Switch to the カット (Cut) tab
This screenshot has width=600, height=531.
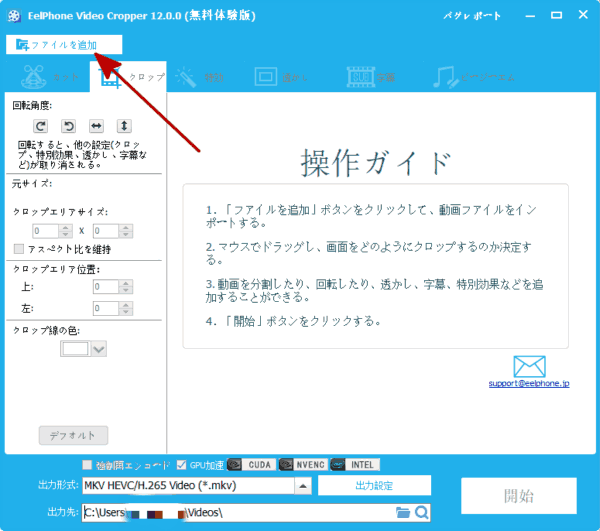point(51,77)
